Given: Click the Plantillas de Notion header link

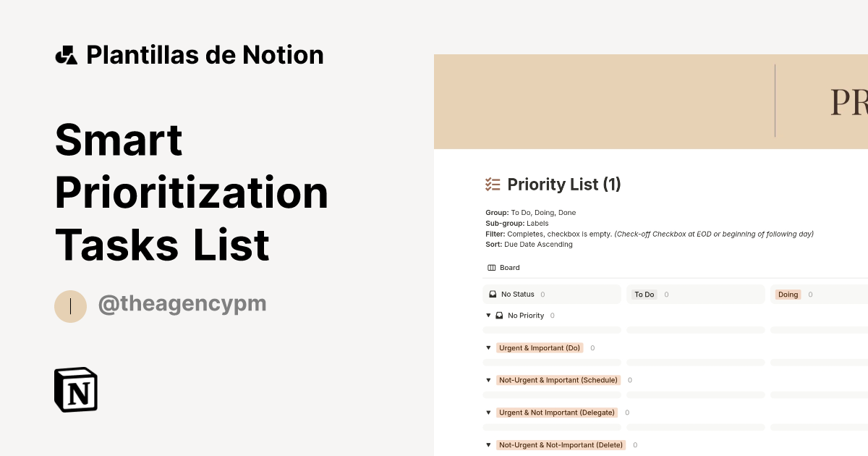Looking at the screenshot, I should 205,54.
